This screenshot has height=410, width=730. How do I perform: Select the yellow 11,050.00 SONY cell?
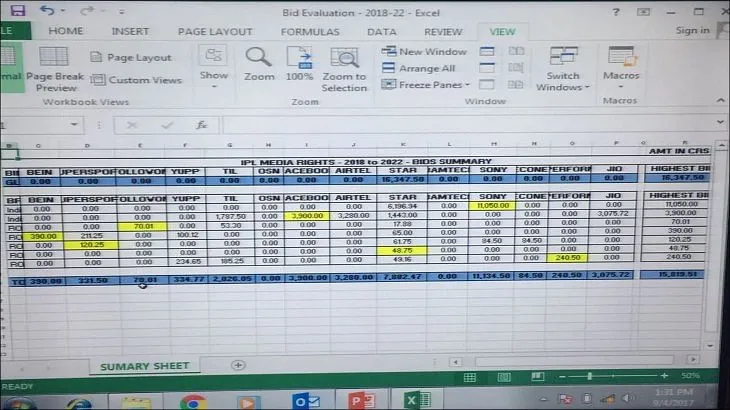492,205
